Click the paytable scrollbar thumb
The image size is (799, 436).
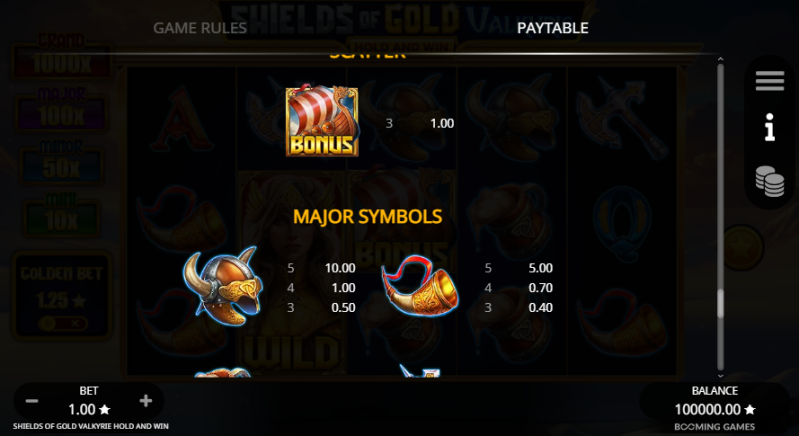(x=721, y=303)
